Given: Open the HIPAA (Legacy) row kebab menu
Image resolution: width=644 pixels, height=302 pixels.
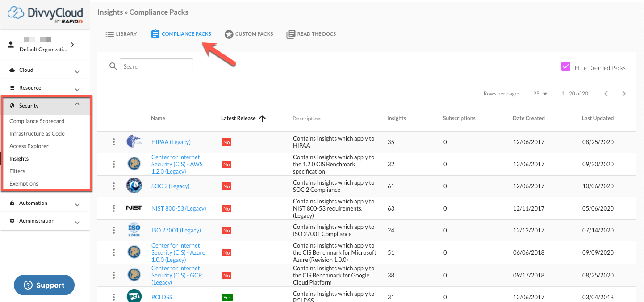Looking at the screenshot, I should [x=114, y=142].
